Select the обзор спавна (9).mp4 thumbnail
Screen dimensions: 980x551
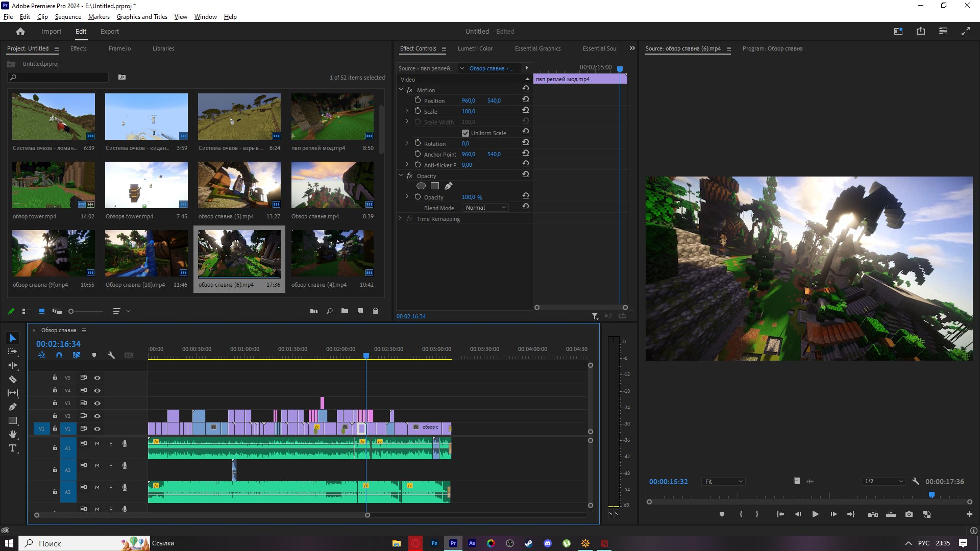(x=54, y=253)
